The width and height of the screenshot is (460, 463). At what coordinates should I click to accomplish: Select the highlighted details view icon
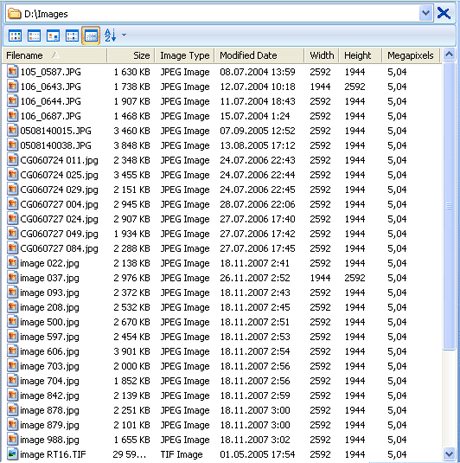91,36
